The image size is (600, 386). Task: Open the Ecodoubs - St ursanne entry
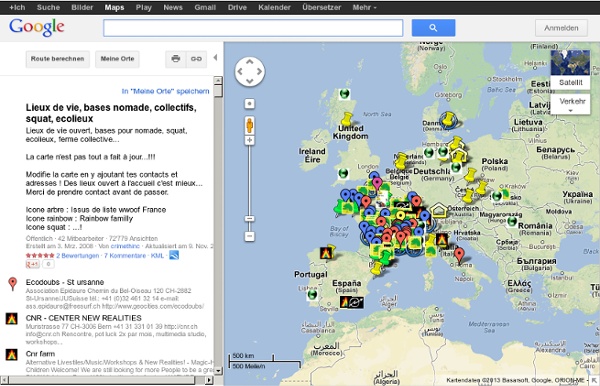(x=65, y=282)
